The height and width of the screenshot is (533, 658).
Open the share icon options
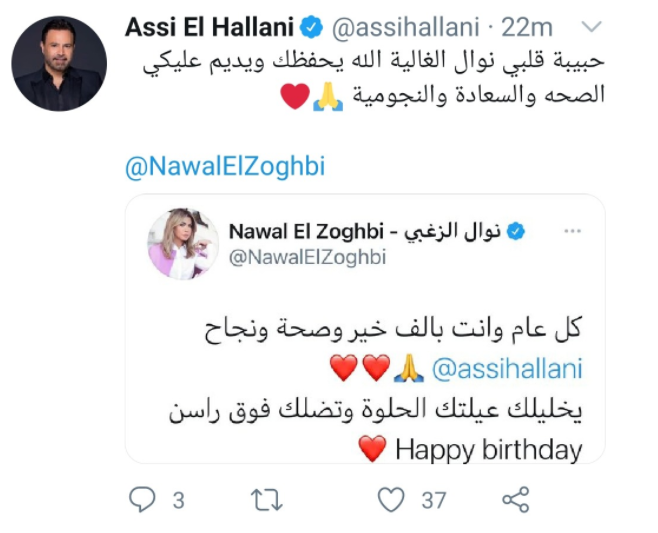tap(516, 499)
